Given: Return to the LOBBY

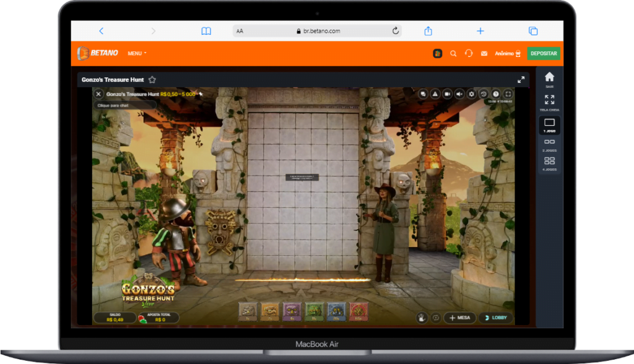Looking at the screenshot, I should coord(496,318).
